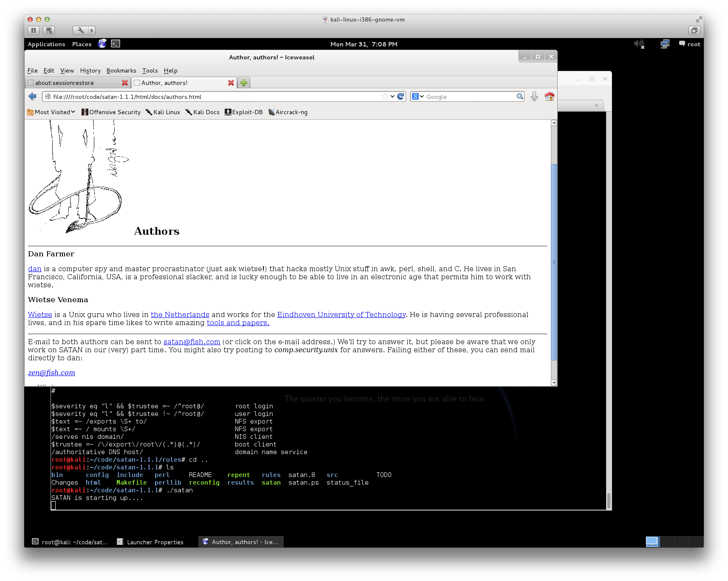The height and width of the screenshot is (581, 728).
Task: Switch to the first workspace
Action: point(652,542)
